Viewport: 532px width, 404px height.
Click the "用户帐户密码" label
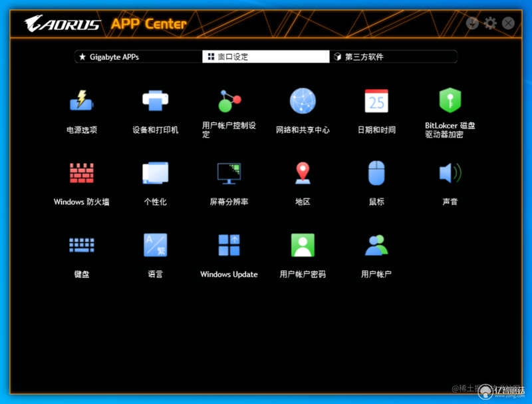(x=303, y=274)
